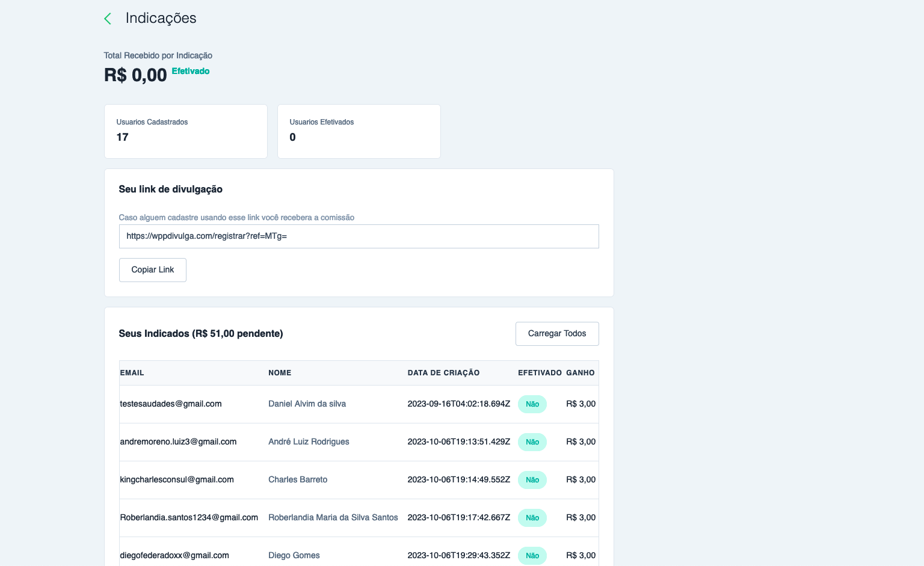The width and height of the screenshot is (924, 566).
Task: Open André Luiz Rodrigues name link
Action: (x=309, y=442)
